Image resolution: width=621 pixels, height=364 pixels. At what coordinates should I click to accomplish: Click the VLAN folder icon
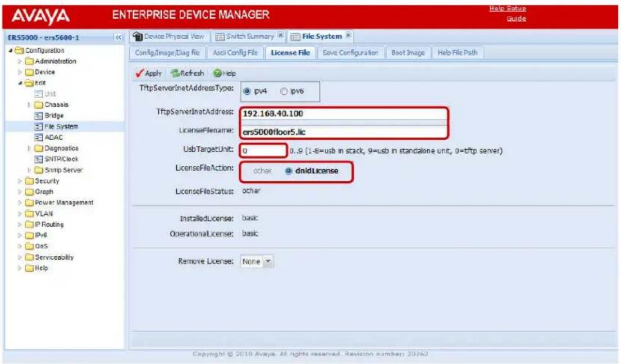pyautogui.click(x=29, y=214)
